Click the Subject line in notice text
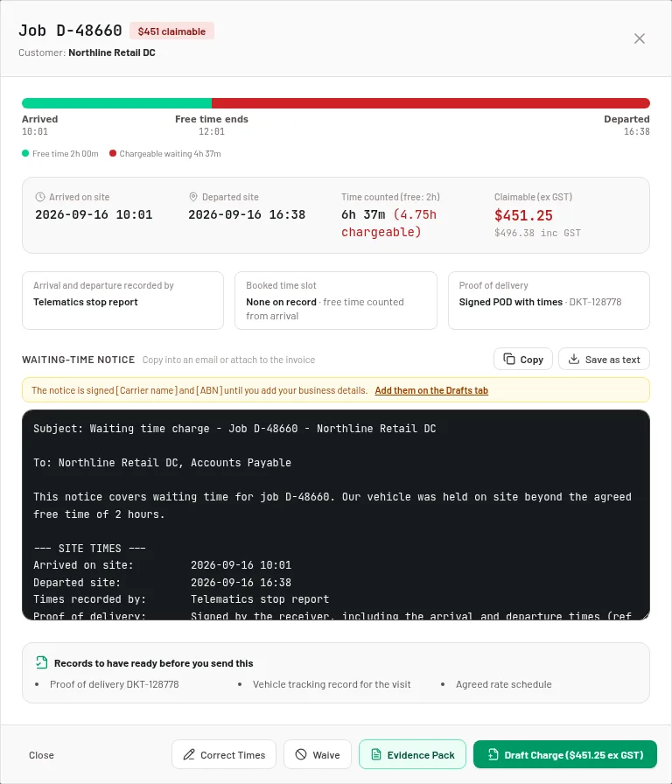The image size is (672, 784). tap(234, 429)
